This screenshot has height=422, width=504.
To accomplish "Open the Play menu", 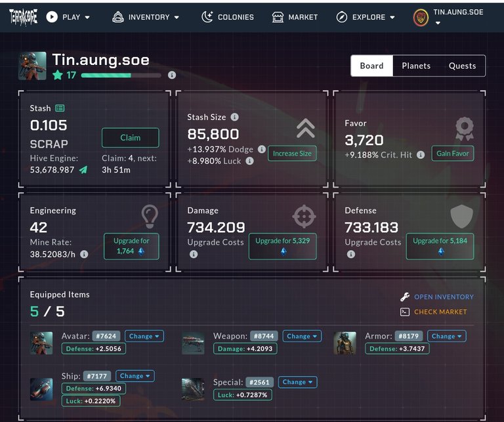I will (x=68, y=17).
